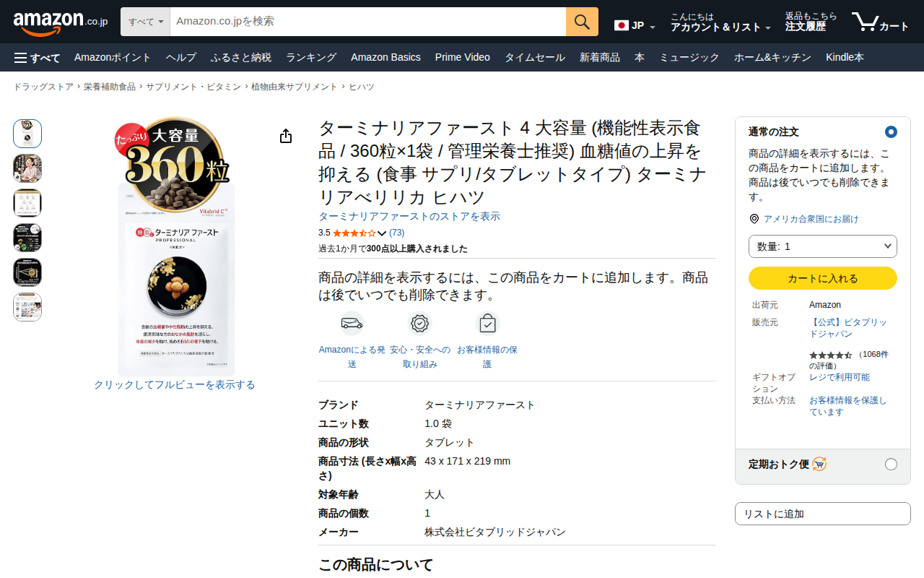Click the product star rating stars
Image resolution: width=924 pixels, height=578 pixels.
(x=354, y=233)
